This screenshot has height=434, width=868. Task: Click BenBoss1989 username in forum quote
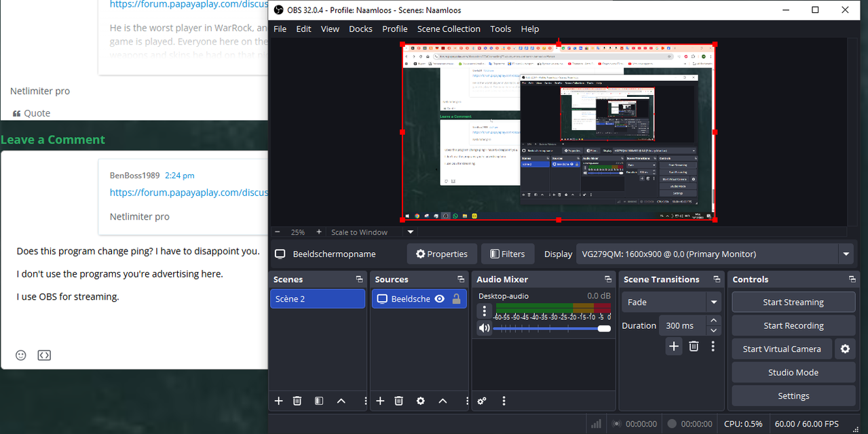134,176
